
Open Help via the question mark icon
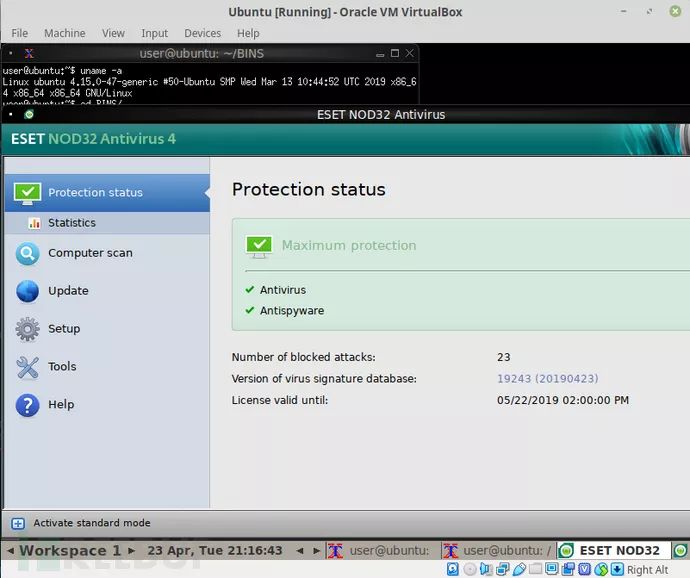click(x=28, y=405)
